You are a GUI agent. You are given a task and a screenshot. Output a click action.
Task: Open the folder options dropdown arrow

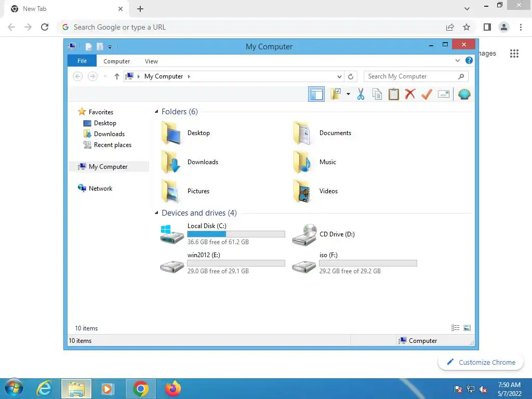(348, 94)
